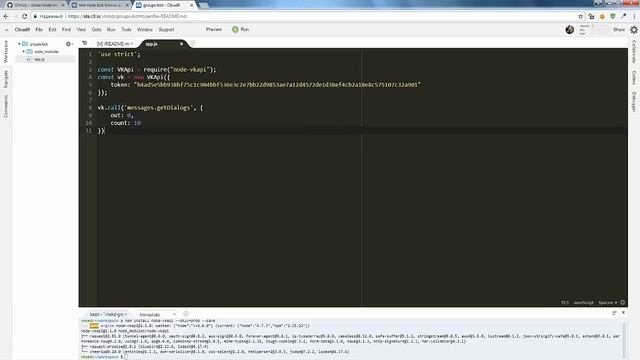The width and height of the screenshot is (640, 360).
Task: Click line number 11 in gutter
Action: [x=89, y=131]
